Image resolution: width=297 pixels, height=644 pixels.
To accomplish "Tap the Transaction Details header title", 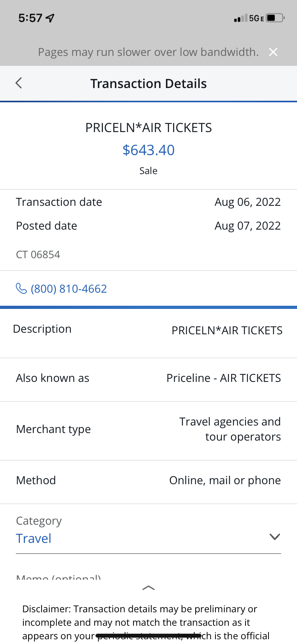I will pos(148,84).
